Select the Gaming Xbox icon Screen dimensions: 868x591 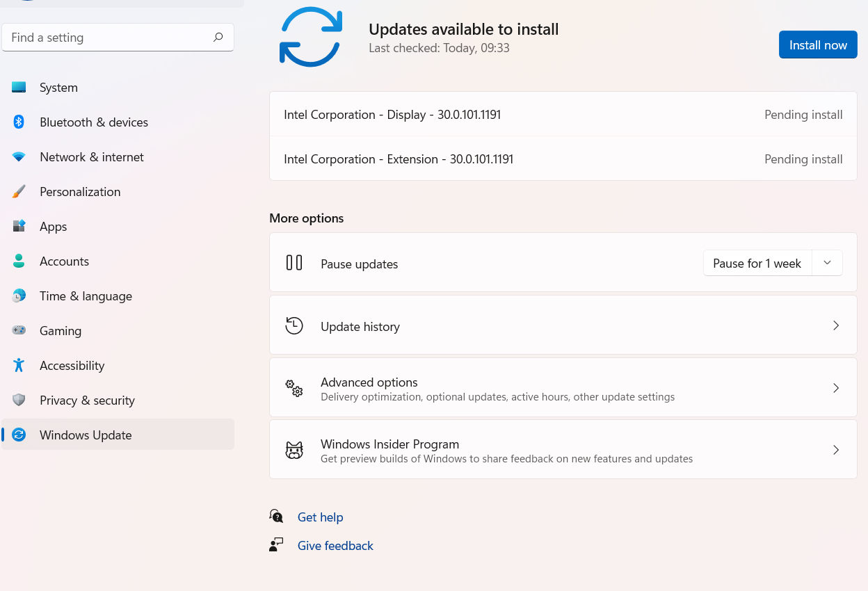pyautogui.click(x=19, y=330)
